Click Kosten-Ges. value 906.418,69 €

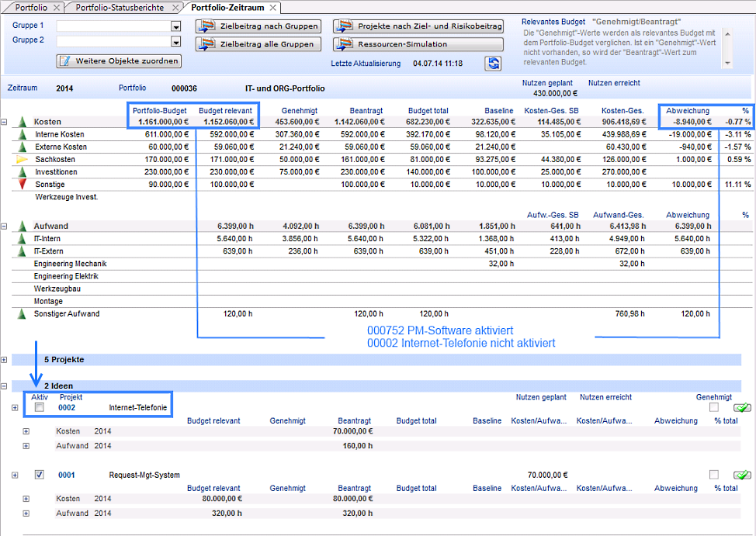tap(624, 122)
